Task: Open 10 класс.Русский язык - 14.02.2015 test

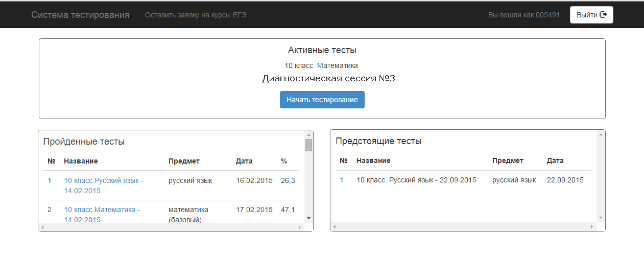Action: [x=103, y=186]
